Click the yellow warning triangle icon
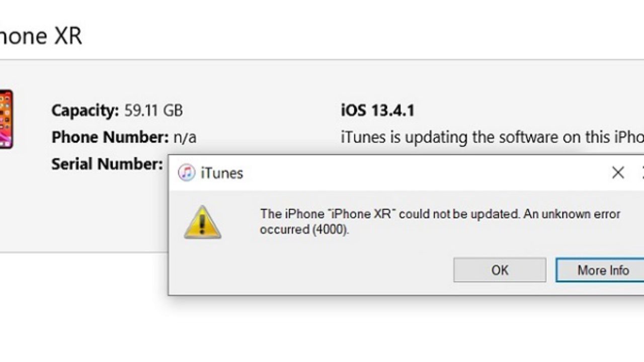The image size is (644, 362). coord(202,222)
